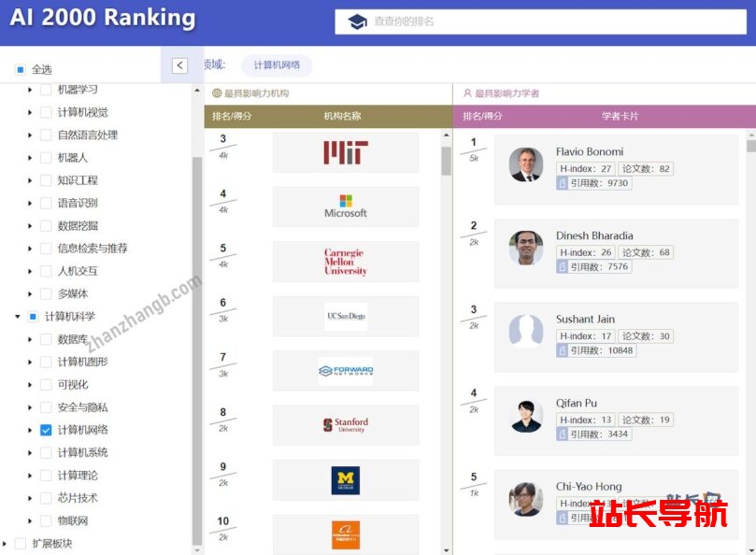Click citation icon beside 引用数: 9730
This screenshot has width=756, height=555.
point(563,183)
